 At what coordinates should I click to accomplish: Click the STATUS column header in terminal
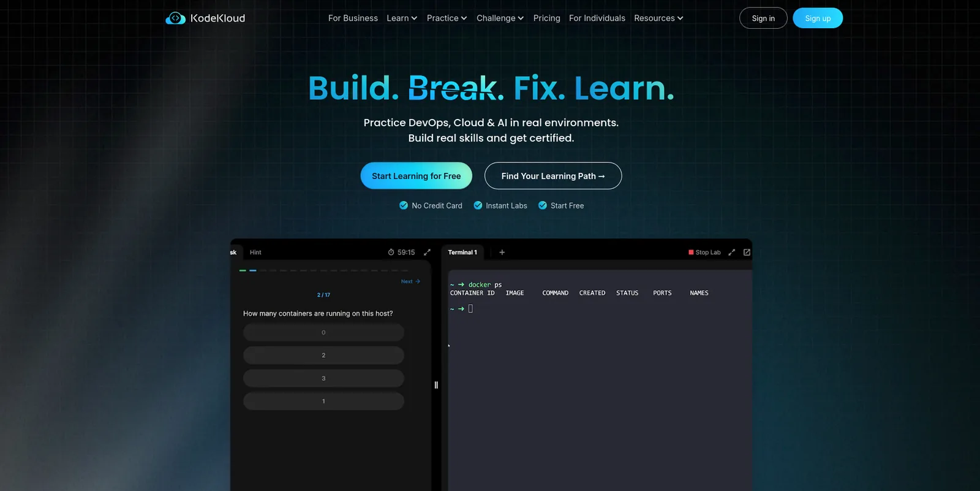tap(627, 293)
